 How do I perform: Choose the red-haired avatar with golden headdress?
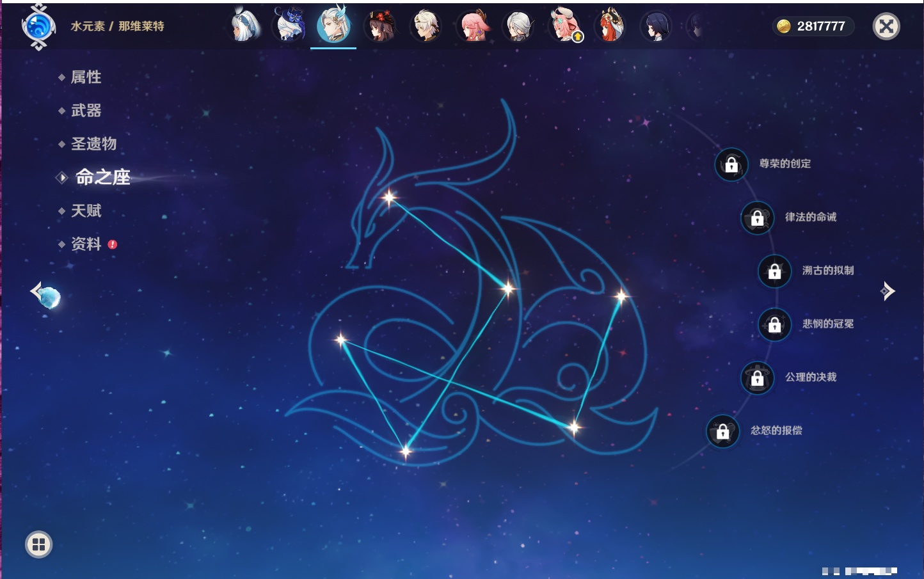(610, 26)
